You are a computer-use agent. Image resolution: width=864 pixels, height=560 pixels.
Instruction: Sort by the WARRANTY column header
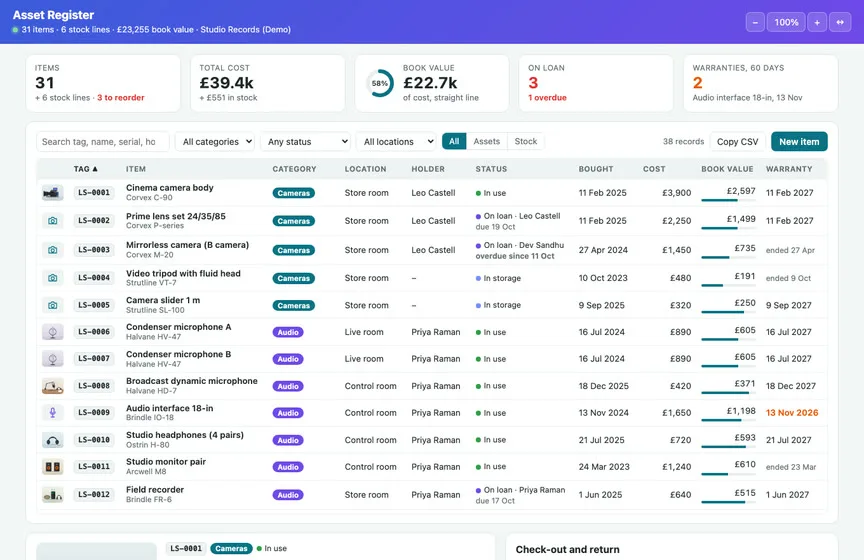(x=789, y=169)
